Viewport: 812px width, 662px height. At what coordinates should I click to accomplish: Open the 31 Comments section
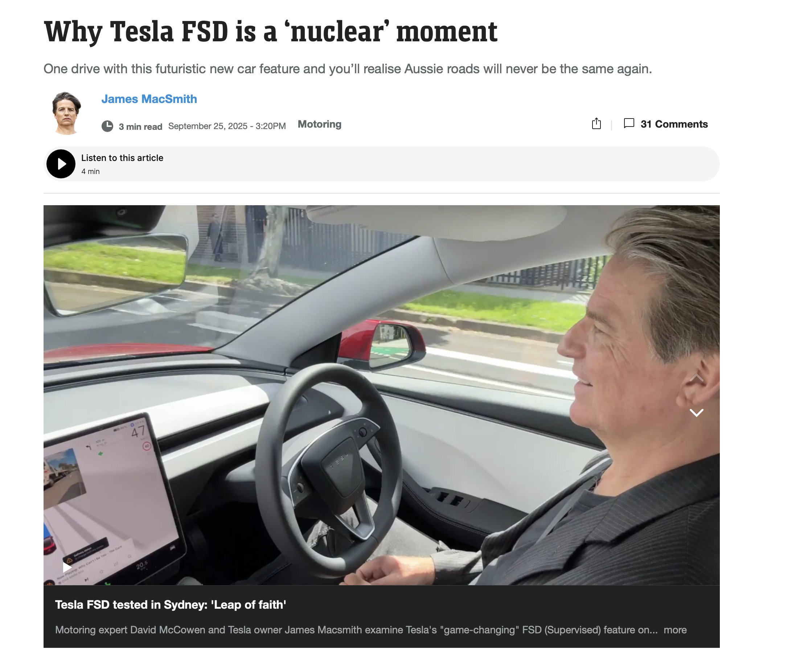674,124
